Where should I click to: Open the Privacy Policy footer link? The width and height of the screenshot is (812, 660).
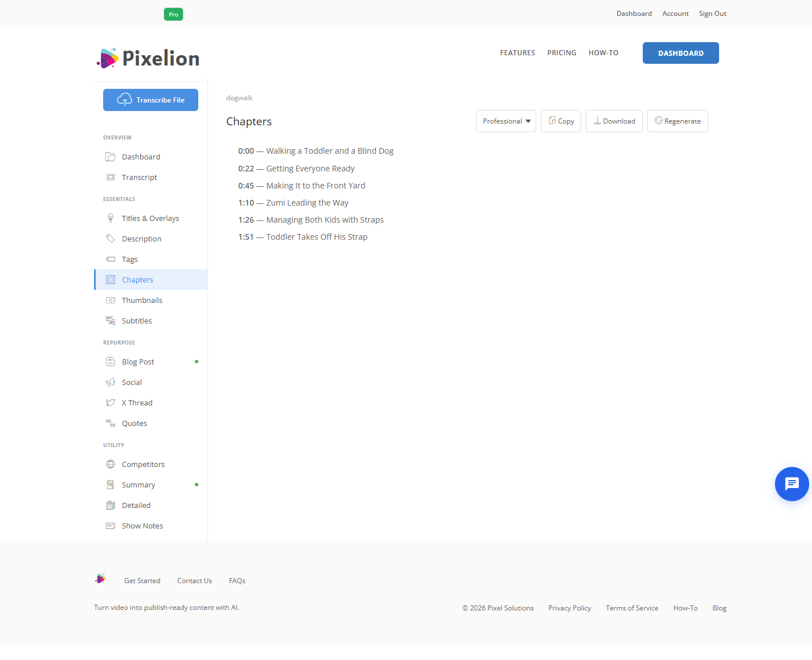pos(570,608)
